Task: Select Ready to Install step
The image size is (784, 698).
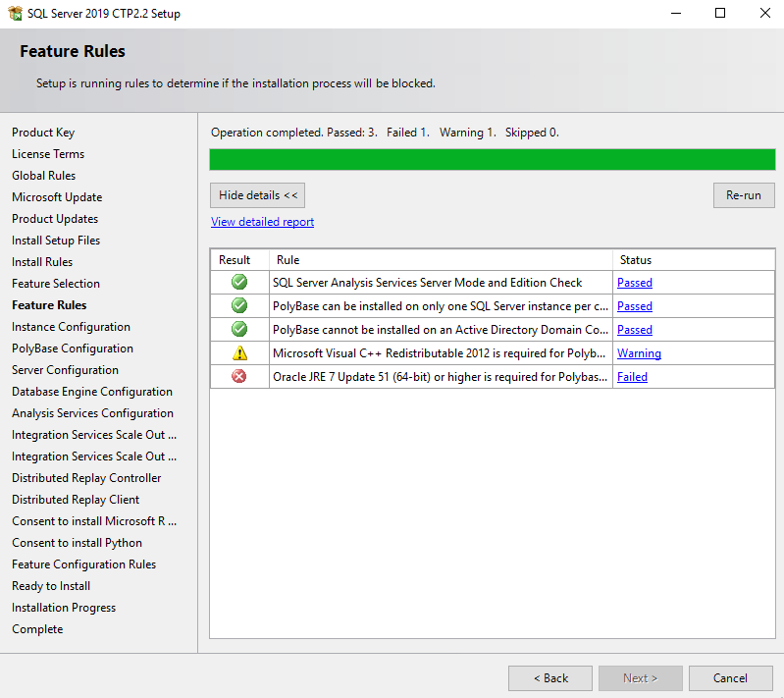Action: pyautogui.click(x=51, y=586)
